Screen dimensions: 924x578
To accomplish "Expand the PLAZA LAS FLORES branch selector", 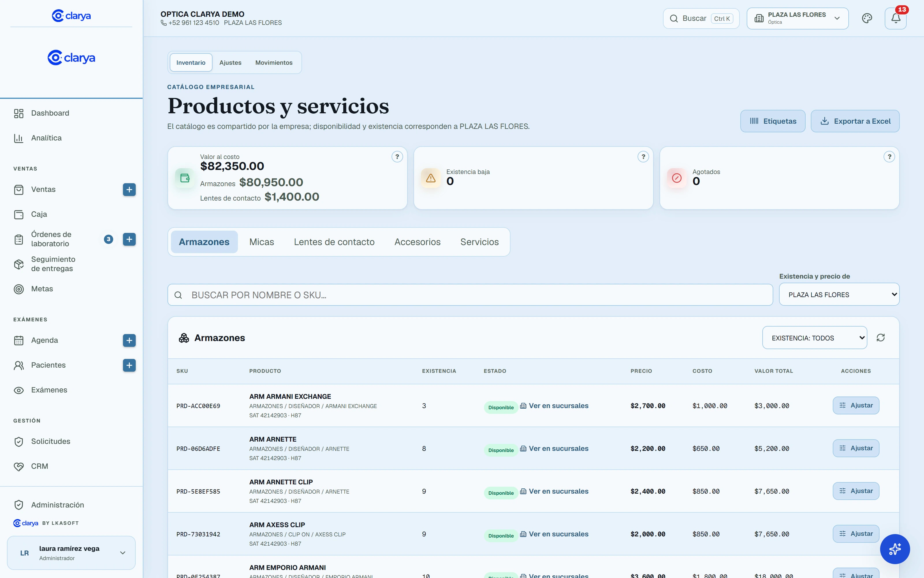I will tap(797, 18).
